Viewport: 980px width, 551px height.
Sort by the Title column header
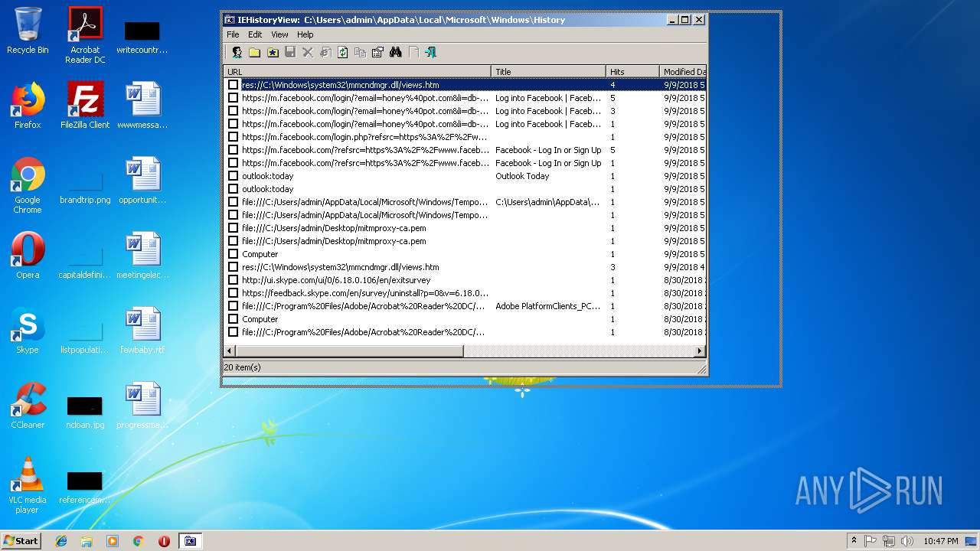click(549, 72)
